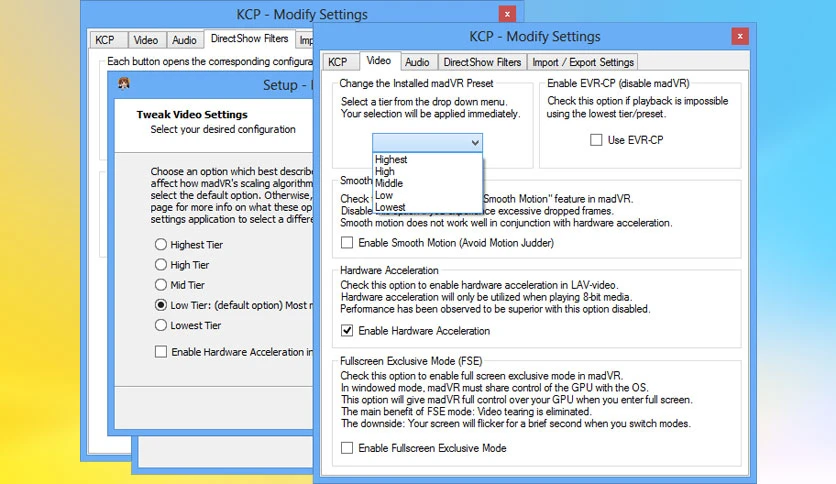Select the Low Tier default radio button
This screenshot has width=836, height=484.
160,305
